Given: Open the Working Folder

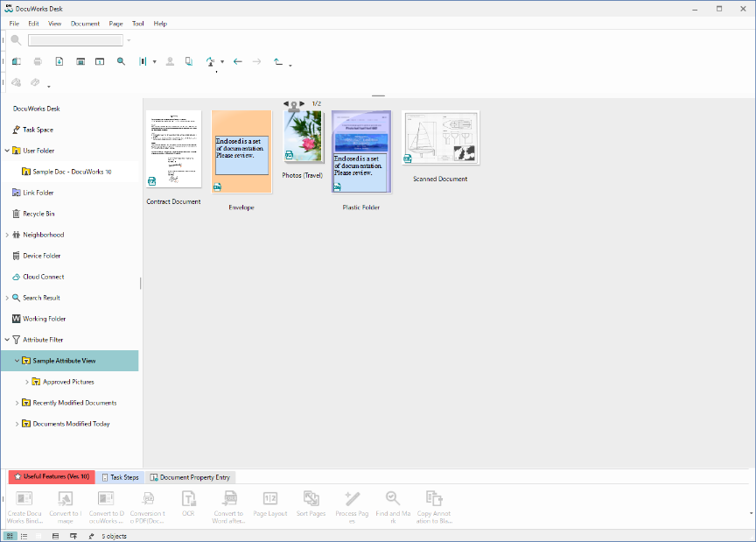Looking at the screenshot, I should pyautogui.click(x=44, y=319).
